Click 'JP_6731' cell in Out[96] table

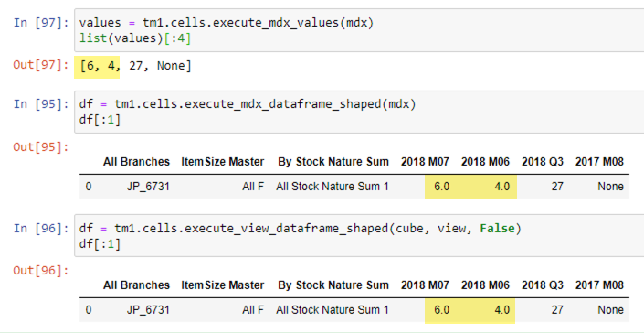coord(148,310)
